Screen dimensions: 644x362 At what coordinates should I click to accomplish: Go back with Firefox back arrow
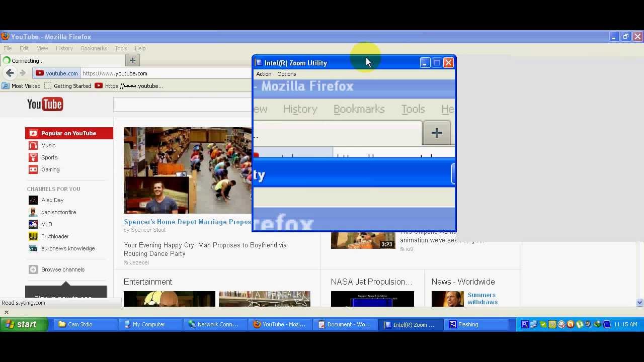pyautogui.click(x=10, y=73)
